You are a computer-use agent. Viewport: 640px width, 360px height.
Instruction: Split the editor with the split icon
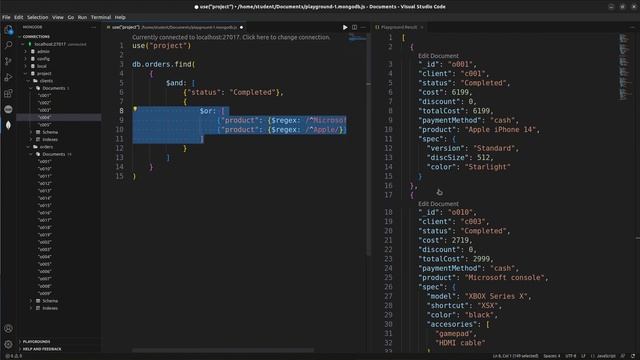[x=354, y=27]
